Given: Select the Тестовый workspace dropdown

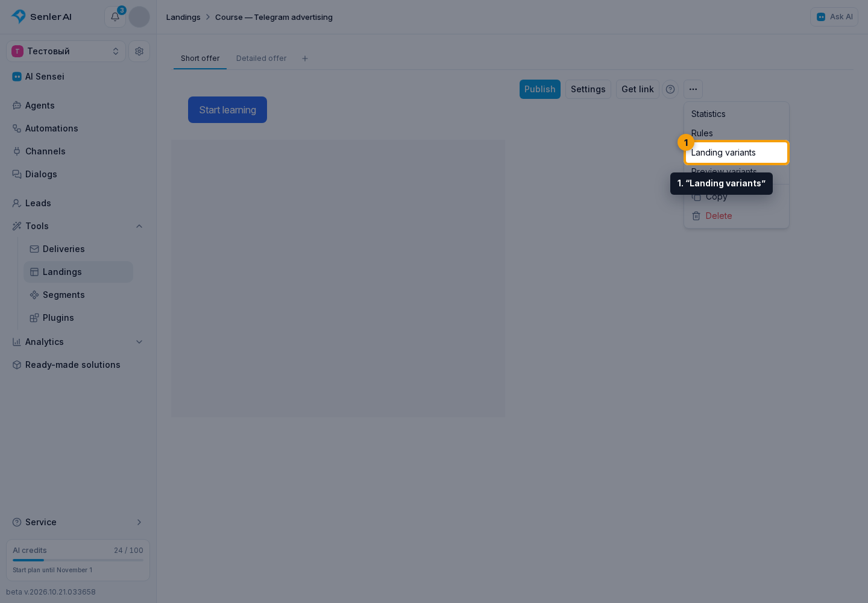Looking at the screenshot, I should 66,51.
